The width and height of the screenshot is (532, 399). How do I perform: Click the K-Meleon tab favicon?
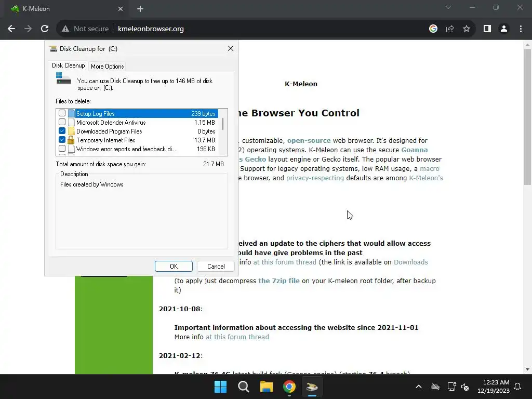point(15,9)
